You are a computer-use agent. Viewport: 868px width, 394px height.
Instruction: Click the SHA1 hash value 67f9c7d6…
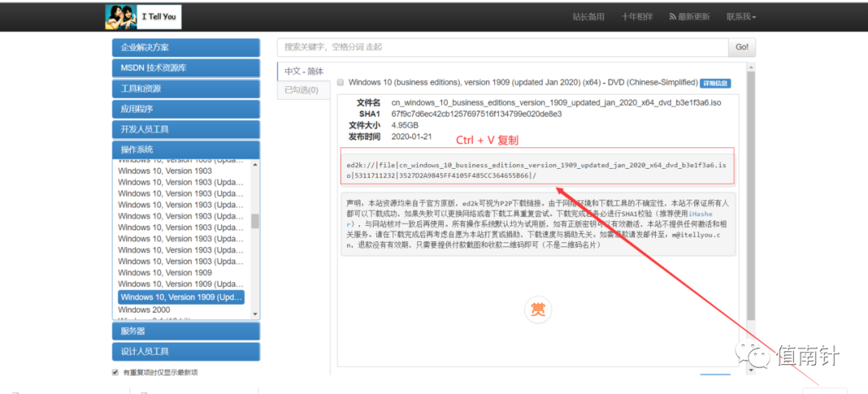(x=477, y=113)
